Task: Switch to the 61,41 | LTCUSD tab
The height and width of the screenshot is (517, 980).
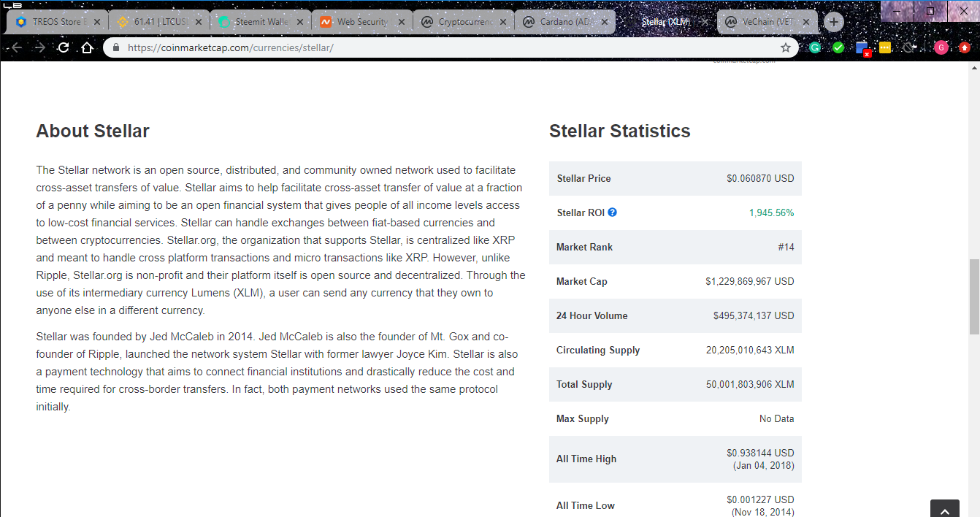Action: tap(158, 22)
